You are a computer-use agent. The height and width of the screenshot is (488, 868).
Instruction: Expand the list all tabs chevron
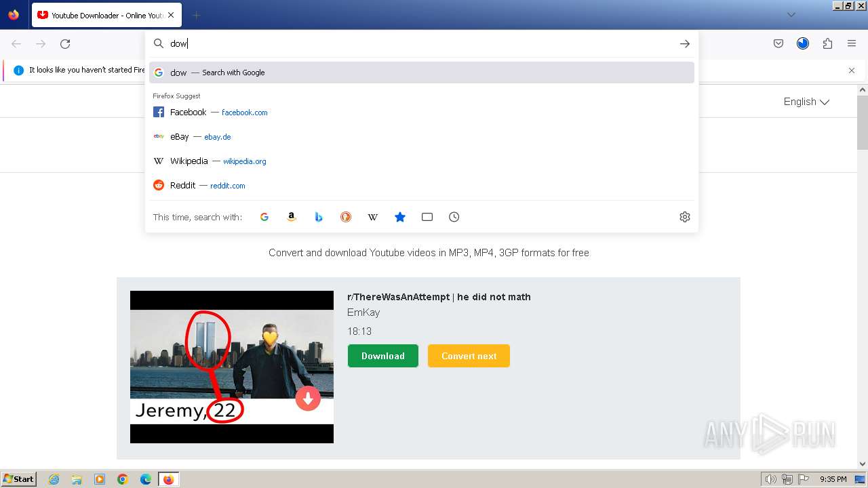(791, 15)
